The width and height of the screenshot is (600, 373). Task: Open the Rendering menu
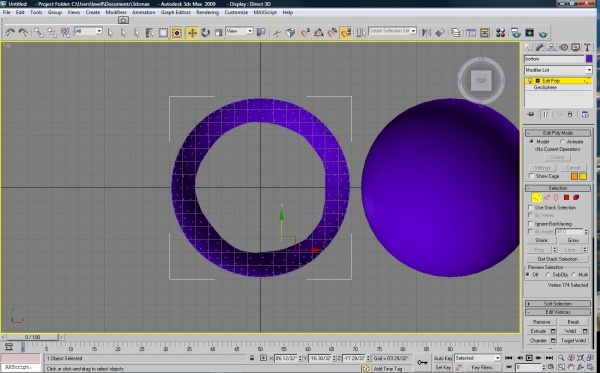point(207,12)
